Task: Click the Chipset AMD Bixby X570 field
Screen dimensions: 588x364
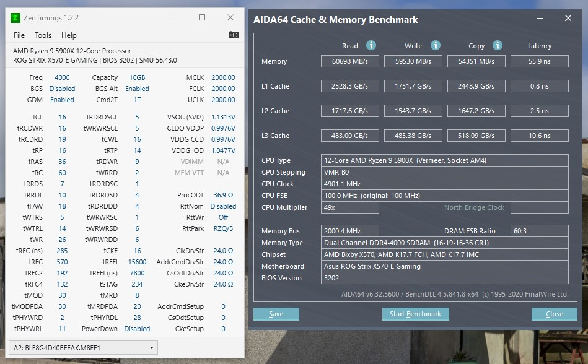Action: (445, 254)
